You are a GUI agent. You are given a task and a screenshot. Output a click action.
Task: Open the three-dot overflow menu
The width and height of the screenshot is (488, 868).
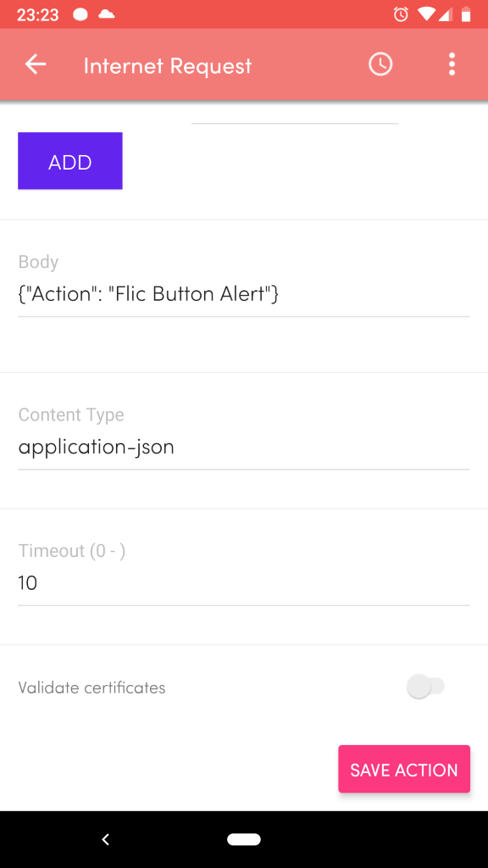452,64
